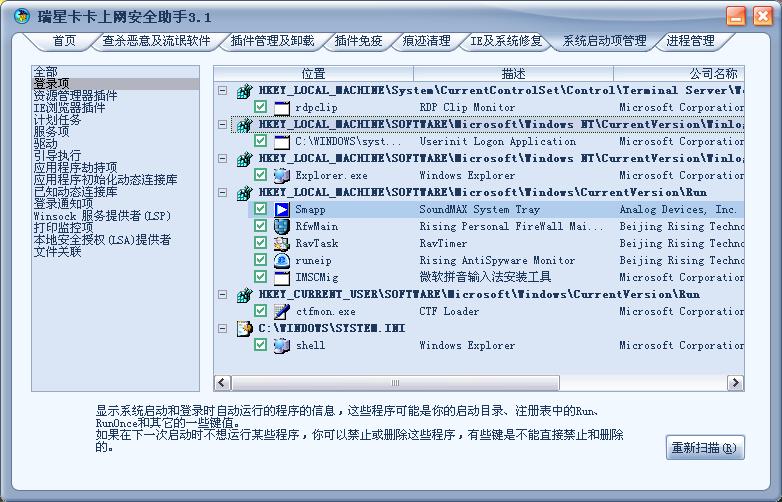Open the 插件管理及卸载 tab
The width and height of the screenshot is (782, 502).
tap(272, 41)
